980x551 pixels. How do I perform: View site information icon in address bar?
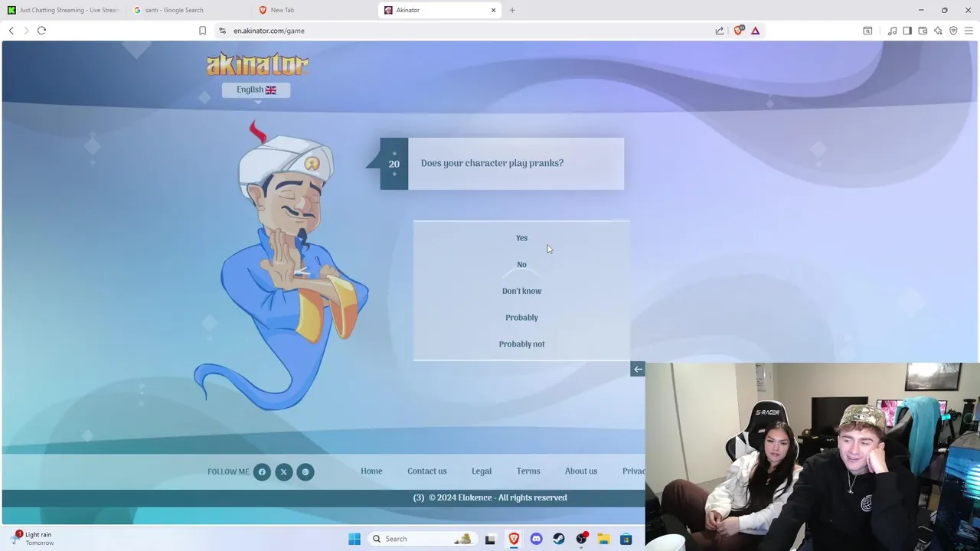(222, 31)
